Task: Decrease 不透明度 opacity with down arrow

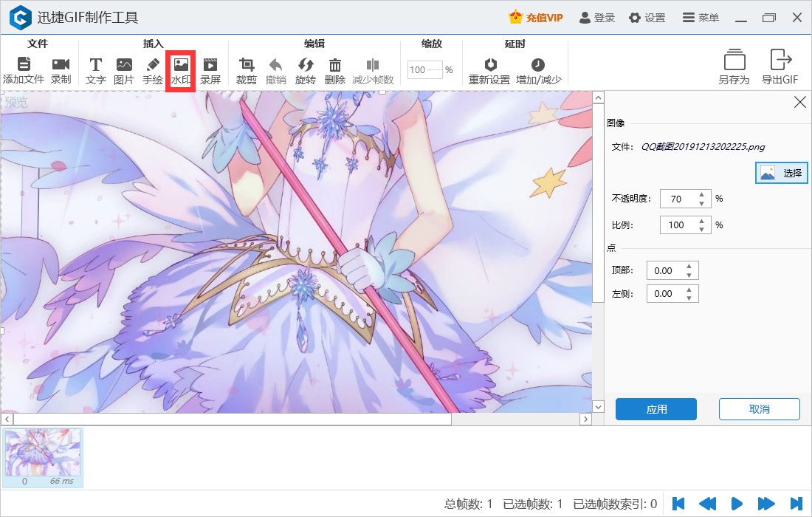Action: coord(702,204)
